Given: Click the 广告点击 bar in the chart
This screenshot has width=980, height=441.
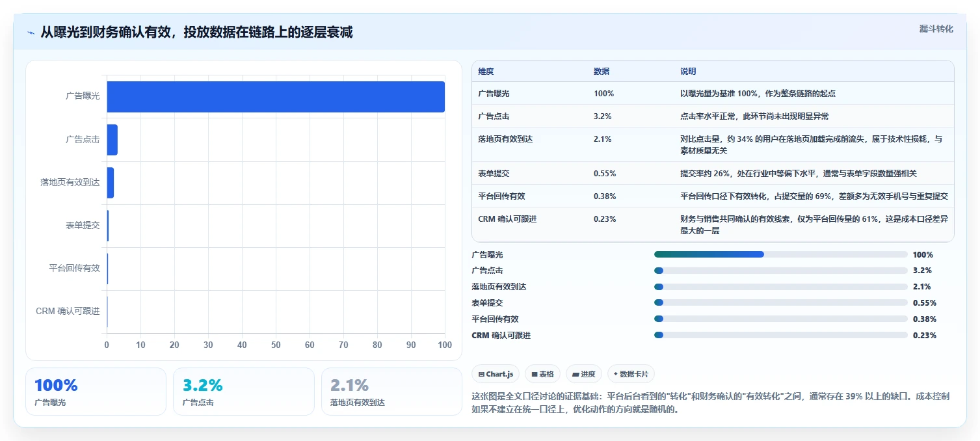Looking at the screenshot, I should click(112, 140).
